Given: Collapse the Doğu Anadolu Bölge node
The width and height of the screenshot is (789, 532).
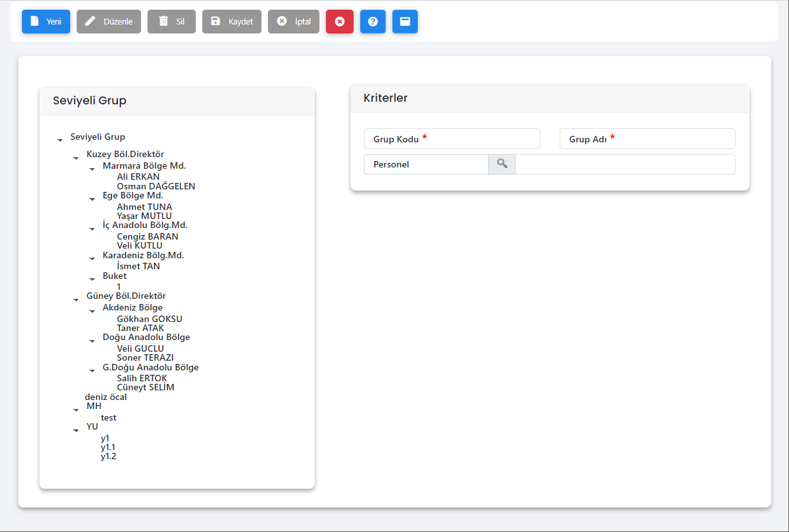Looking at the screenshot, I should [92, 340].
